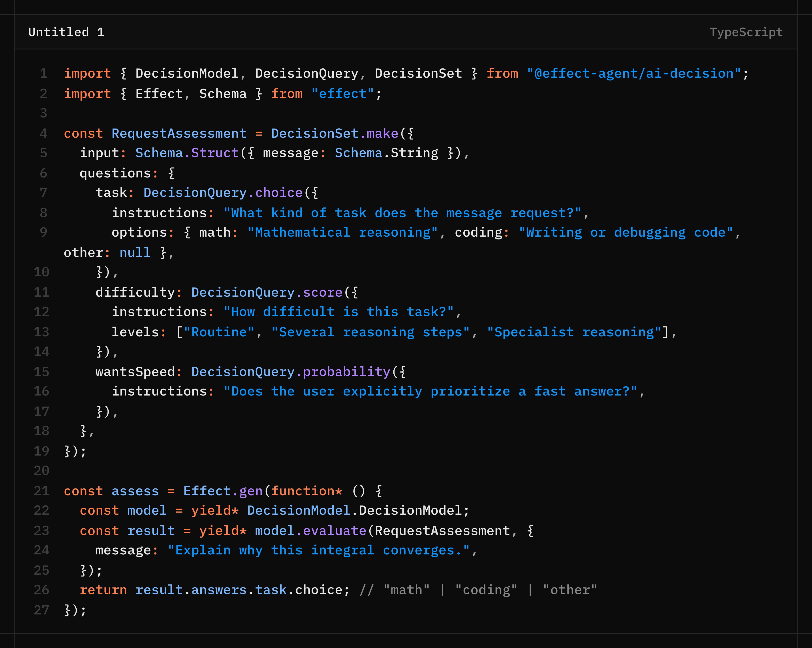Click the // "math" | "coding" | "other" comment
The height and width of the screenshot is (648, 812).
pyautogui.click(x=478, y=590)
